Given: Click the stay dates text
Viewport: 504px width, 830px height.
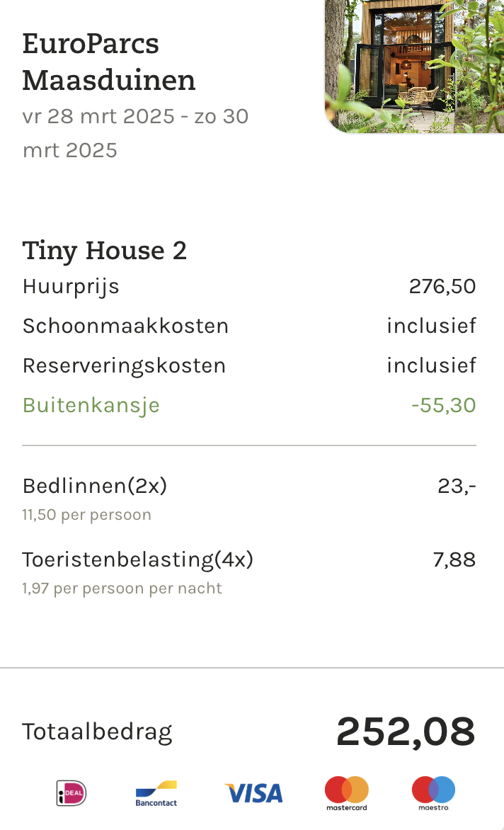Looking at the screenshot, I should 135,133.
